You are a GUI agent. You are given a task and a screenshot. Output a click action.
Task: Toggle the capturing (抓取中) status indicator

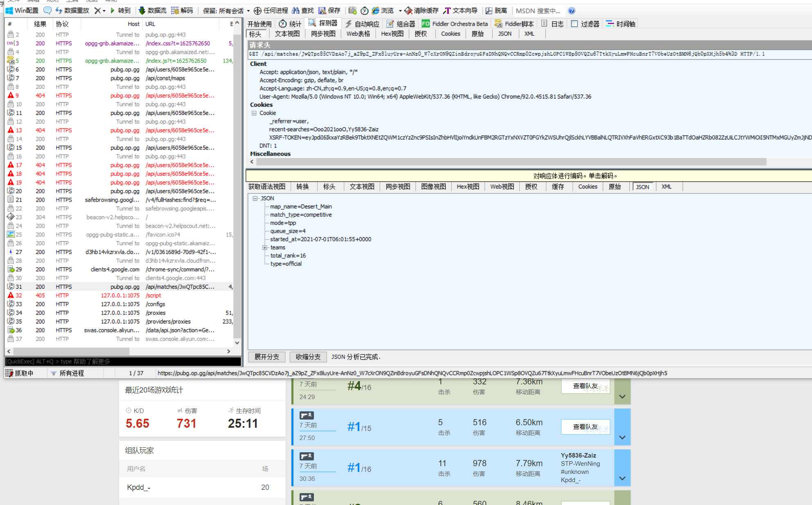(20, 373)
